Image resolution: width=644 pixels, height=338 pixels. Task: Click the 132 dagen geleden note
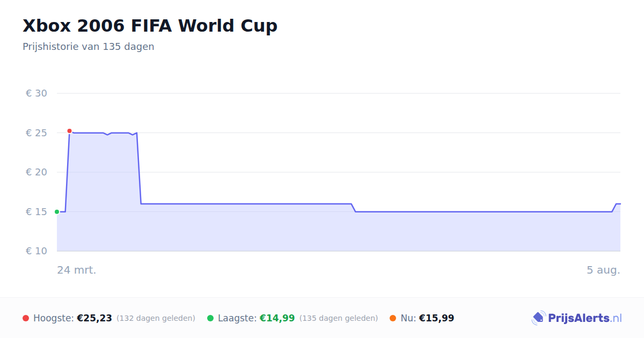(156, 318)
